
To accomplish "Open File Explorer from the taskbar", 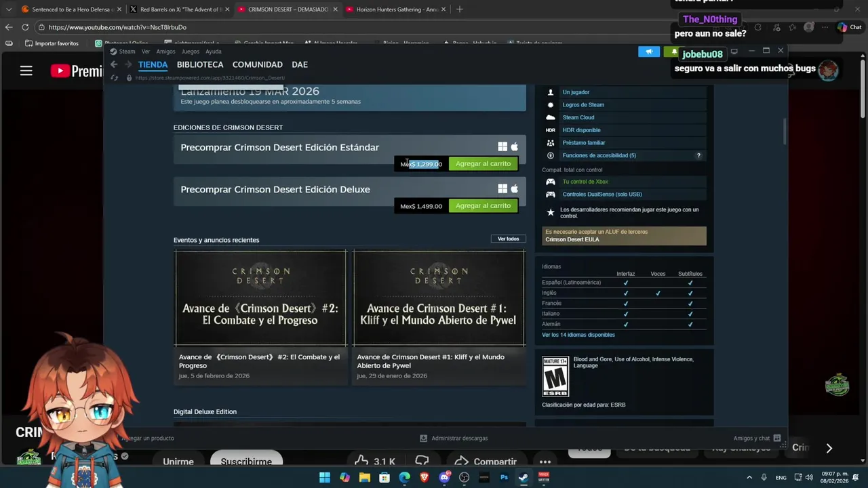I will click(365, 477).
